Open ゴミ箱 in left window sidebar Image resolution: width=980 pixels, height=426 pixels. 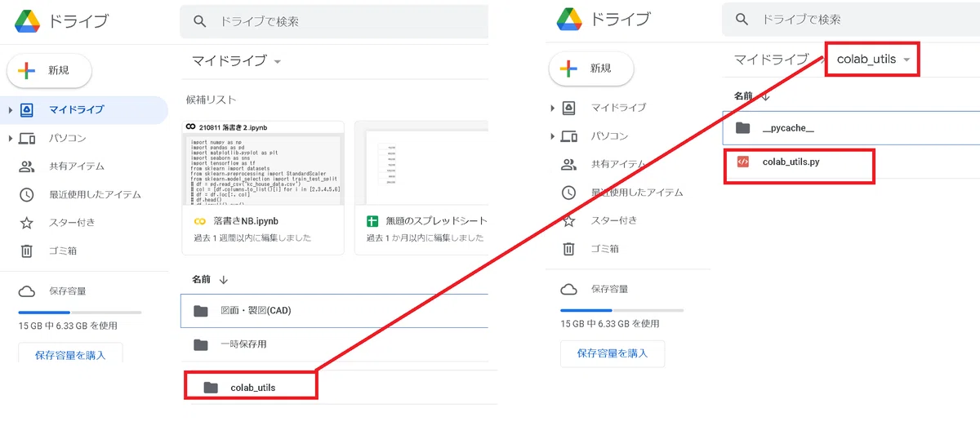click(x=62, y=251)
